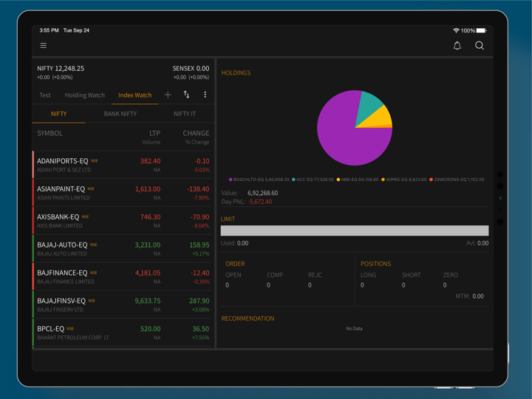The width and height of the screenshot is (532, 399).
Task: Tap the Wi-Fi status icon
Action: coord(456,30)
